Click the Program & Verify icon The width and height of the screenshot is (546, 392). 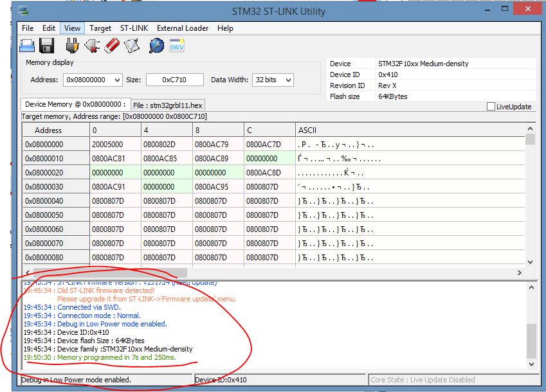pos(132,46)
